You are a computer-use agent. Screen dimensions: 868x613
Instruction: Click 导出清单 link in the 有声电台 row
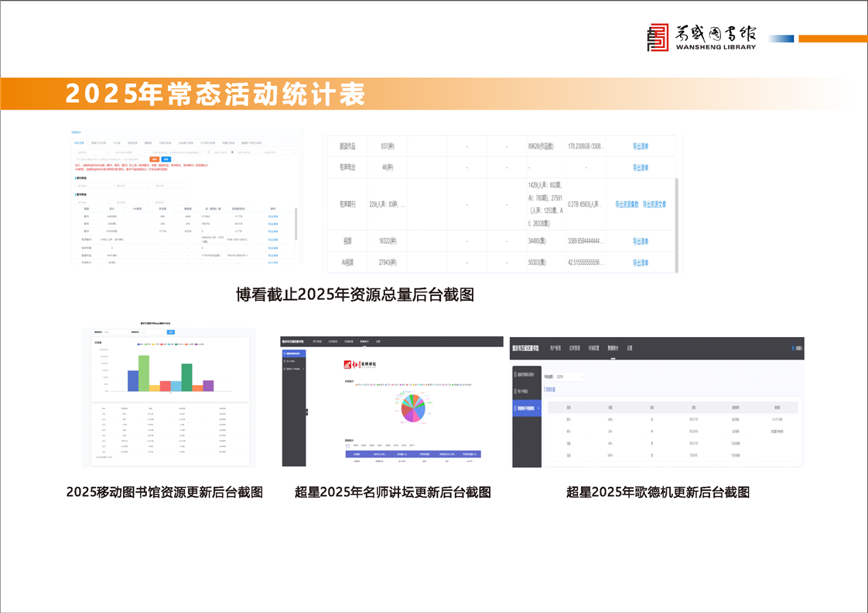pyautogui.click(x=641, y=168)
